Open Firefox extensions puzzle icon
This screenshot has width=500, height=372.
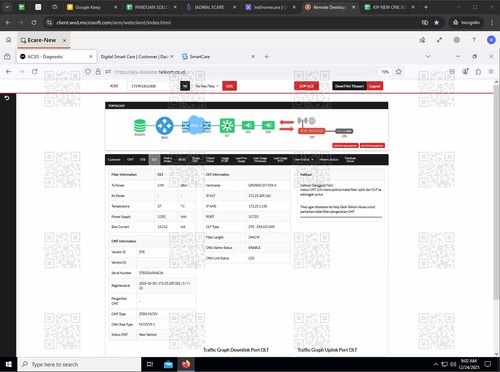[x=478, y=72]
